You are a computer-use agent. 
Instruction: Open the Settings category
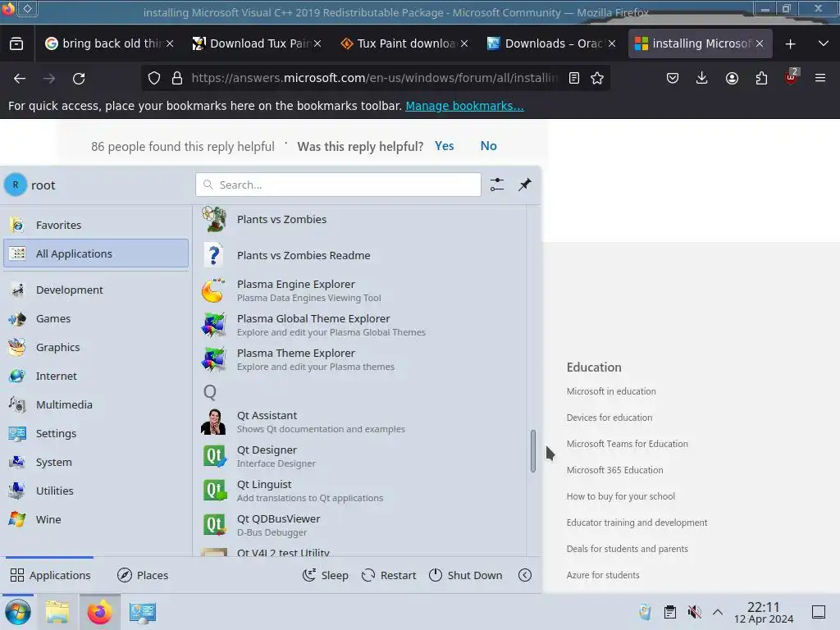point(96,433)
